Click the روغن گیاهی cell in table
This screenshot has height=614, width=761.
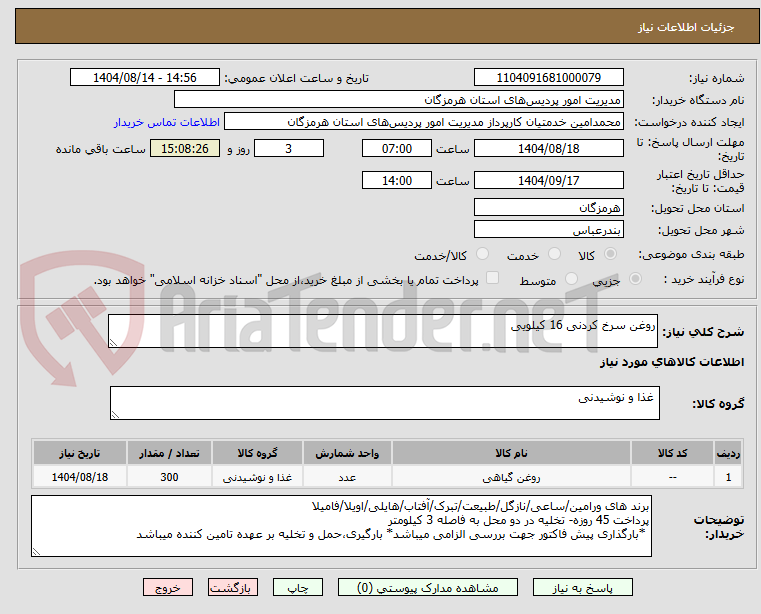[x=511, y=477]
